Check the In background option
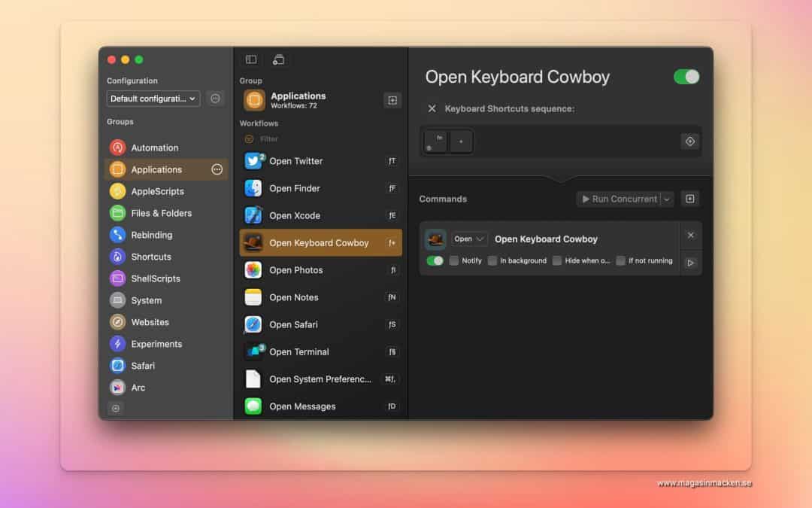Screen dimensions: 812x508 [492, 260]
